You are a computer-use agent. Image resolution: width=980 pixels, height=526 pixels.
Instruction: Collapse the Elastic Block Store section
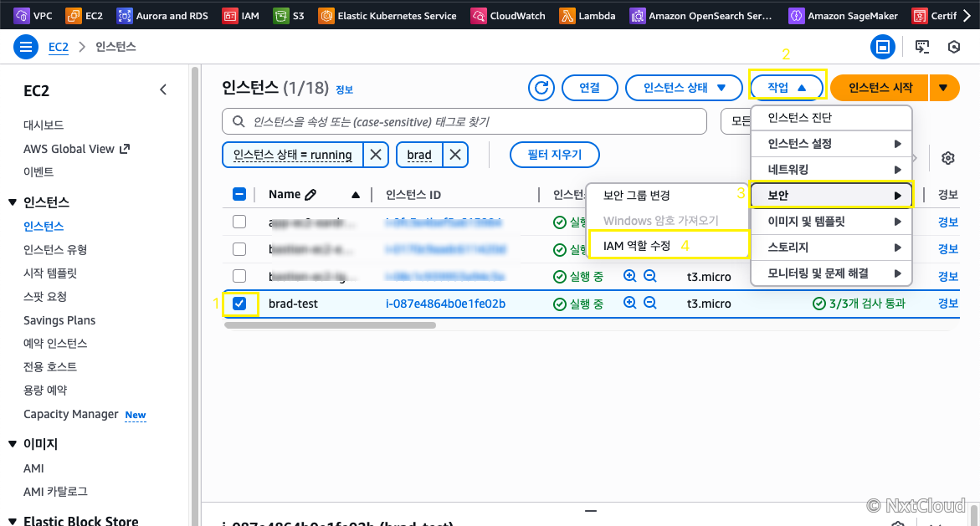pyautogui.click(x=13, y=521)
